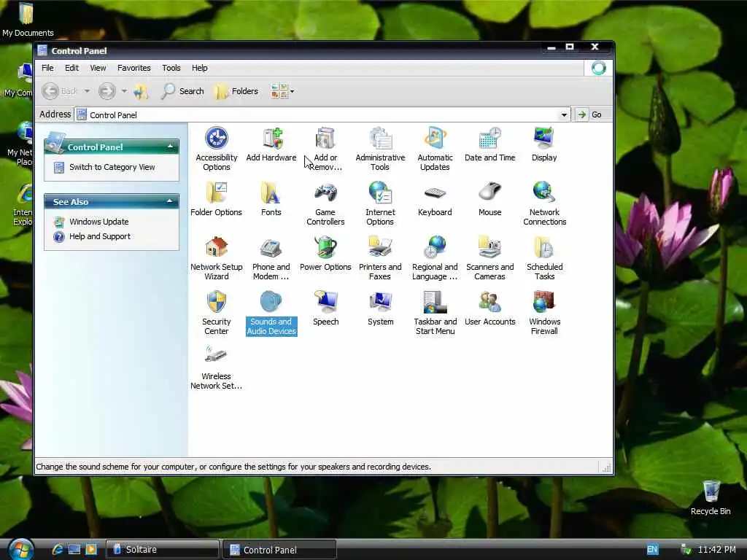Select Regional and Language options
The height and width of the screenshot is (560, 747).
click(435, 258)
